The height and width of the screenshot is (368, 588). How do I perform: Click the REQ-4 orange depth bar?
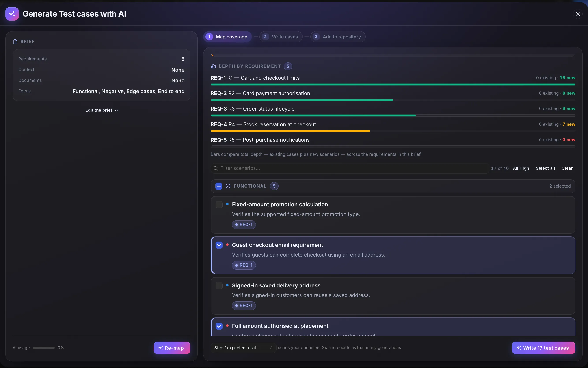coord(290,131)
